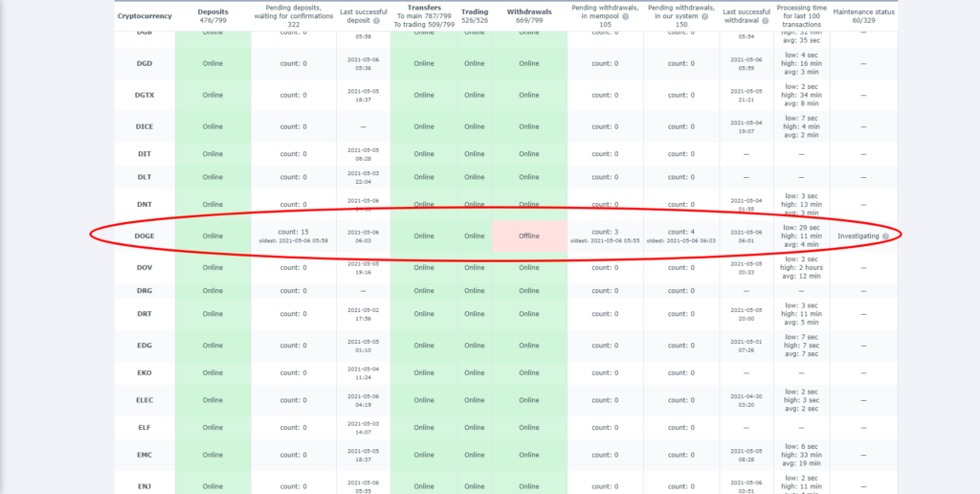
Task: Click the Online deposits status for DICE
Action: pyautogui.click(x=212, y=127)
